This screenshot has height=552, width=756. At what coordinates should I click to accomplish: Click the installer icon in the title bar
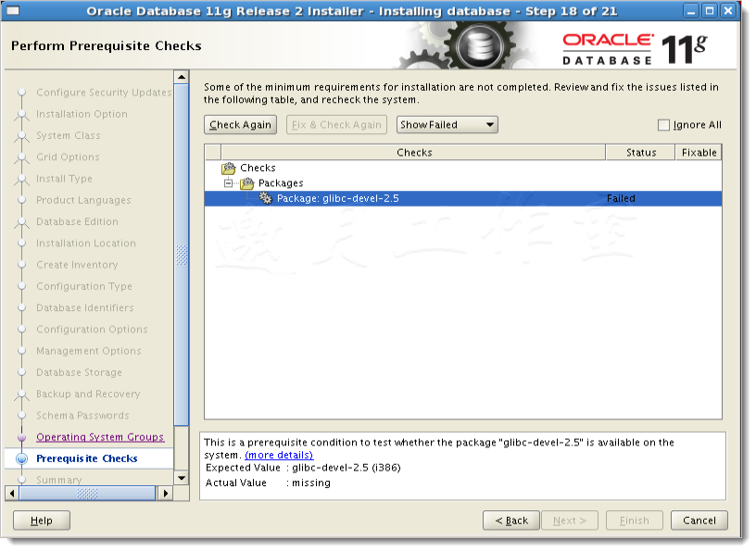click(x=12, y=11)
